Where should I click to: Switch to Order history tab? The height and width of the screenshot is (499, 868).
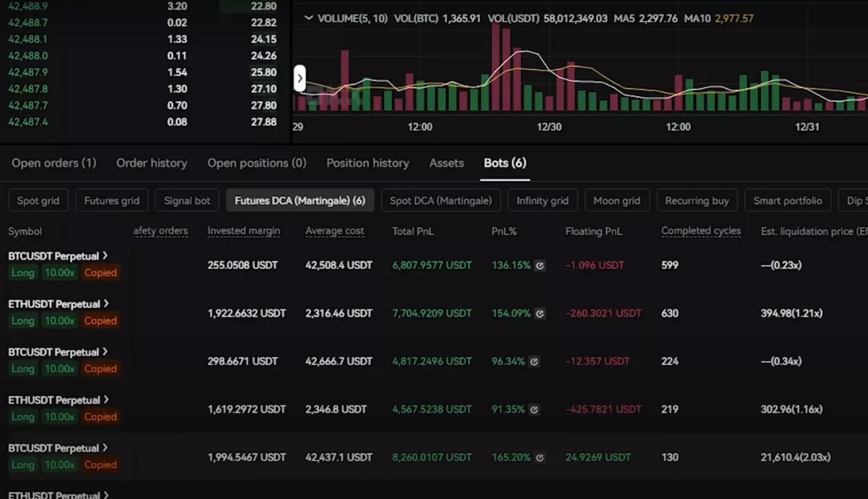pos(152,163)
